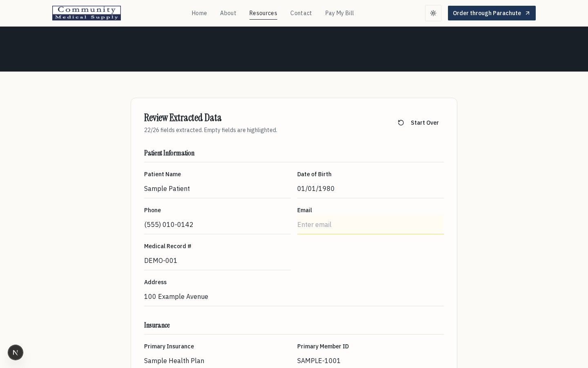
Task: Click the Patient Name field
Action: [x=217, y=188]
